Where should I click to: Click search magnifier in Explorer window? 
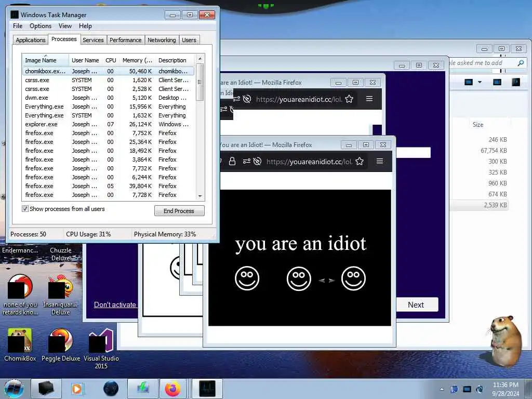pos(521,63)
